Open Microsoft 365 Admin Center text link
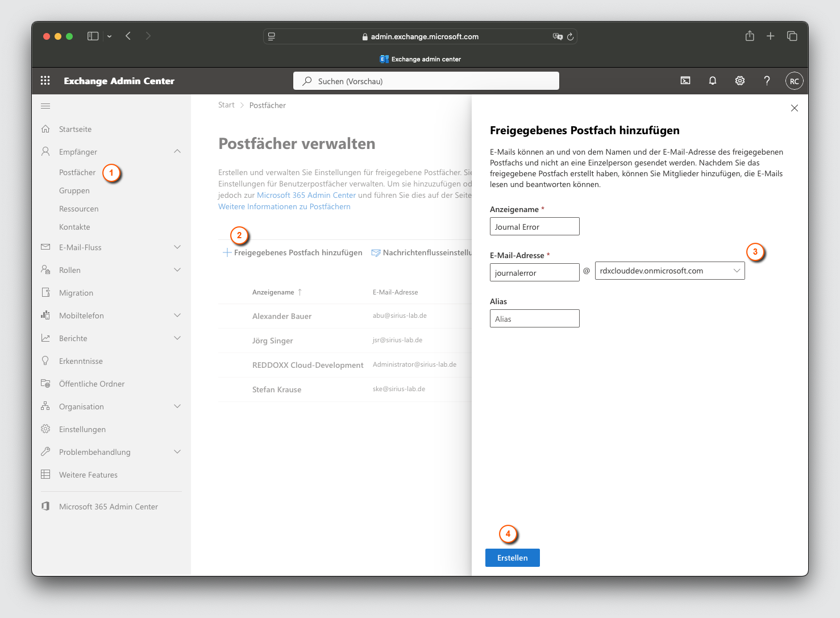This screenshot has height=618, width=840. point(306,195)
